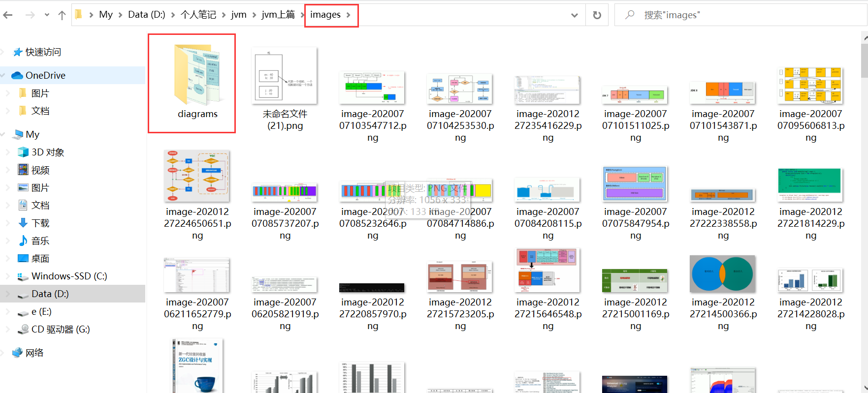Select e (E:) drive in navigation pane
This screenshot has height=393, width=868.
[x=41, y=312]
